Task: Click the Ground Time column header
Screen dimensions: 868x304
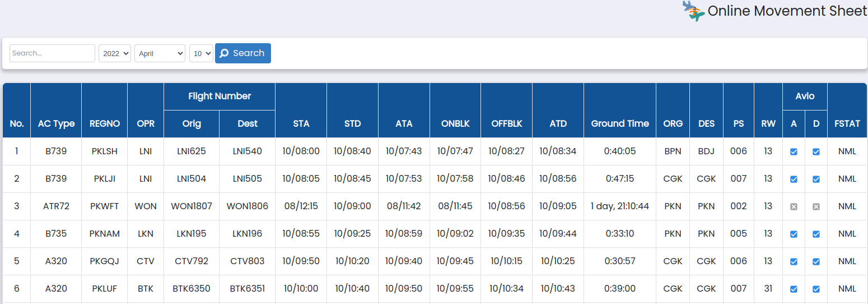Action: click(x=620, y=123)
